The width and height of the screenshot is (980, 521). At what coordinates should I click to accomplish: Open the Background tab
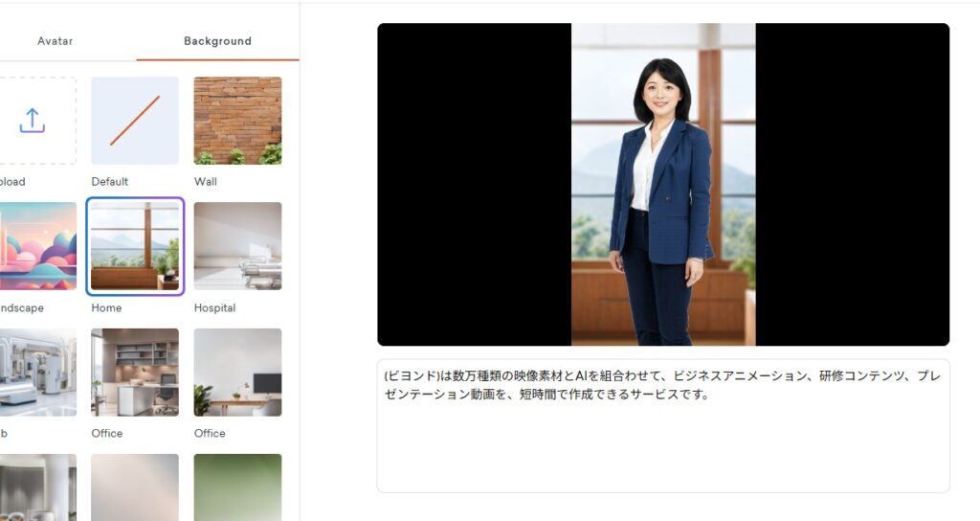217,41
